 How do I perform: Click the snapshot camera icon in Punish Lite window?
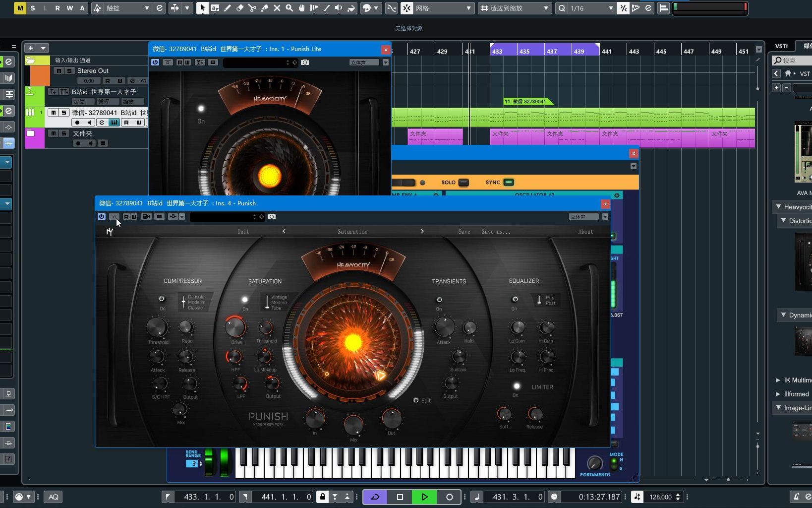305,63
